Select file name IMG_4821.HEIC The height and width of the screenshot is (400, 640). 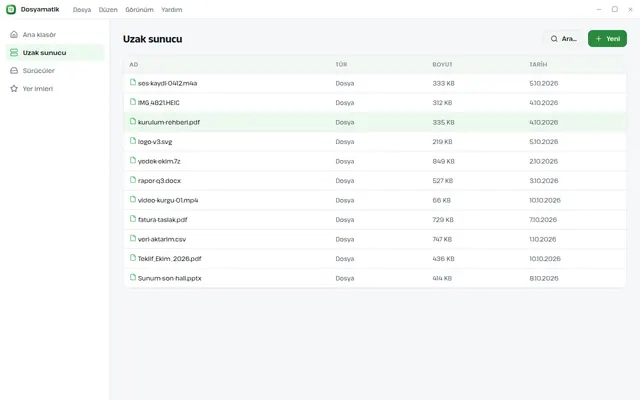(158, 103)
